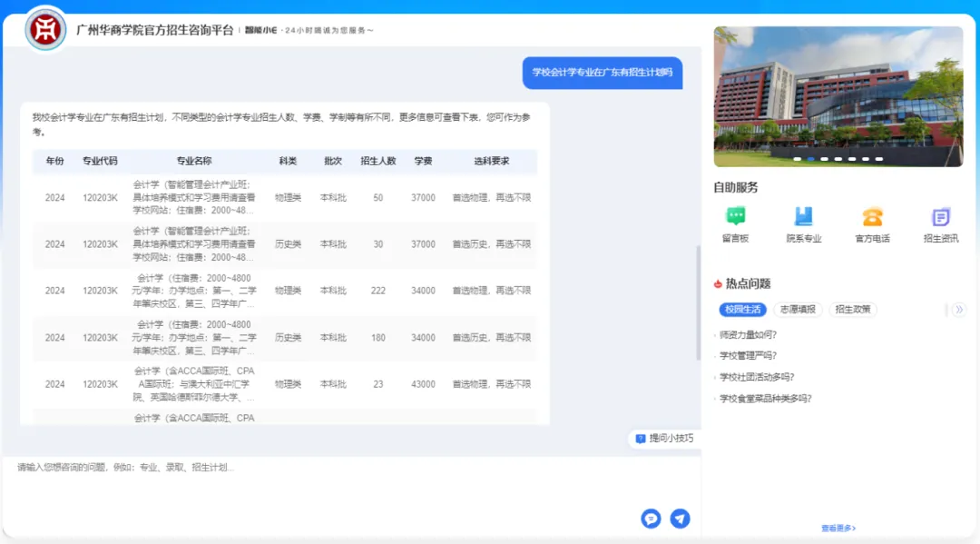Ask the question 学校食堂菜品种类多吗?

tap(765, 398)
